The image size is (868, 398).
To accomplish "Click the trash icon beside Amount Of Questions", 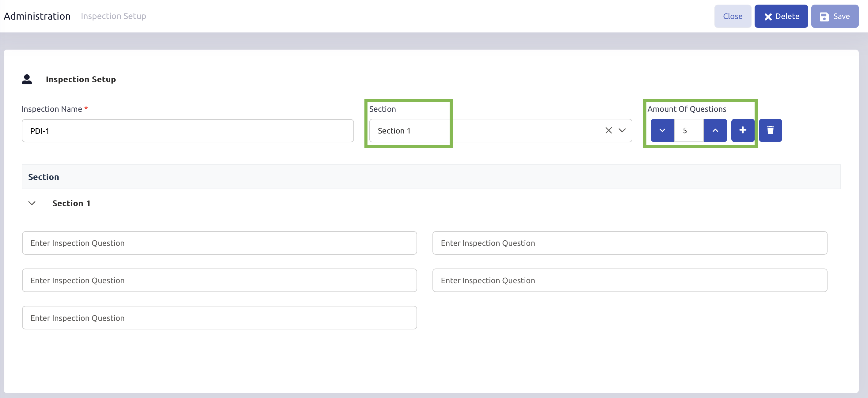I will (770, 130).
